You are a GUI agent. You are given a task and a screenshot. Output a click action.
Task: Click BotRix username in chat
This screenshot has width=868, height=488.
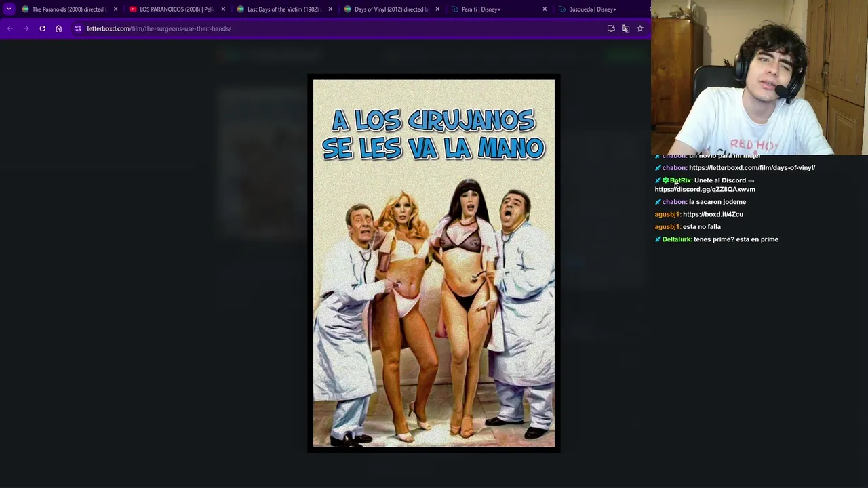click(680, 180)
